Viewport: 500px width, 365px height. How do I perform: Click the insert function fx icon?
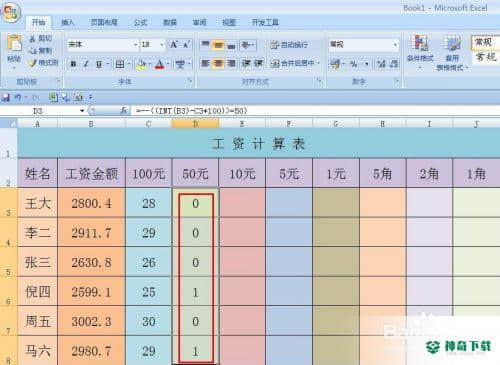point(124,110)
